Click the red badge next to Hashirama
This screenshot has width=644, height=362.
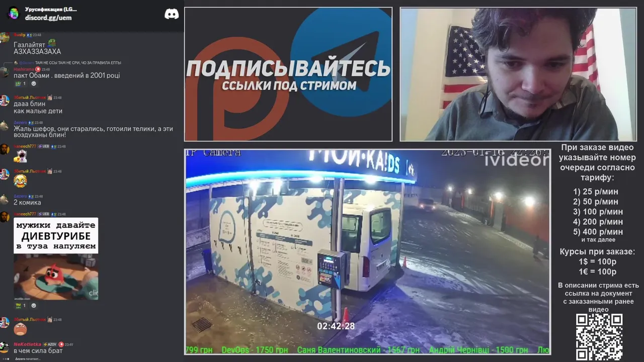click(38, 69)
